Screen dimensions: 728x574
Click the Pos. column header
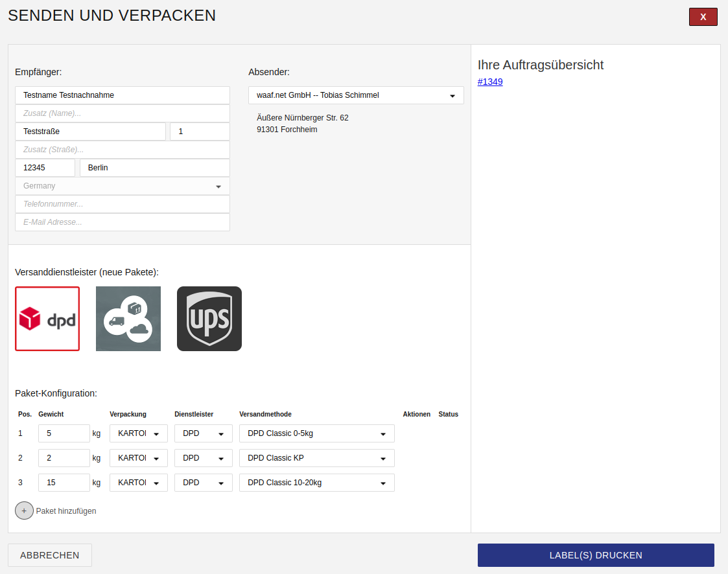tap(25, 414)
